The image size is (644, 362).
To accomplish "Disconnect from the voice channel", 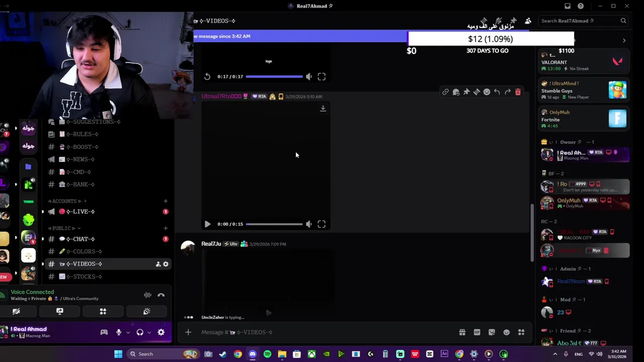I will (161, 295).
